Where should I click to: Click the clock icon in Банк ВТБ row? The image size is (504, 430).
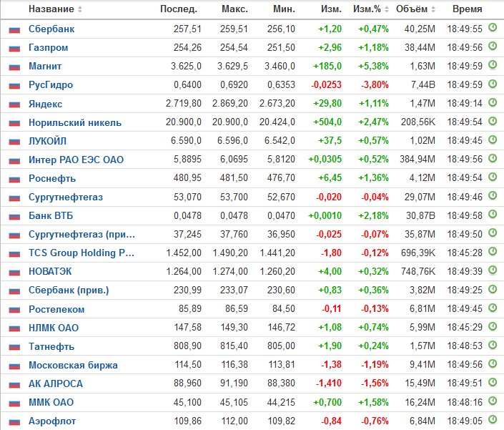(x=493, y=214)
